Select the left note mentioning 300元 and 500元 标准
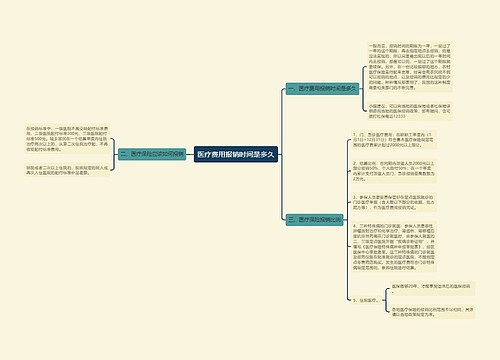Image resolution: width=500 pixels, height=360 pixels. pyautogui.click(x=67, y=139)
